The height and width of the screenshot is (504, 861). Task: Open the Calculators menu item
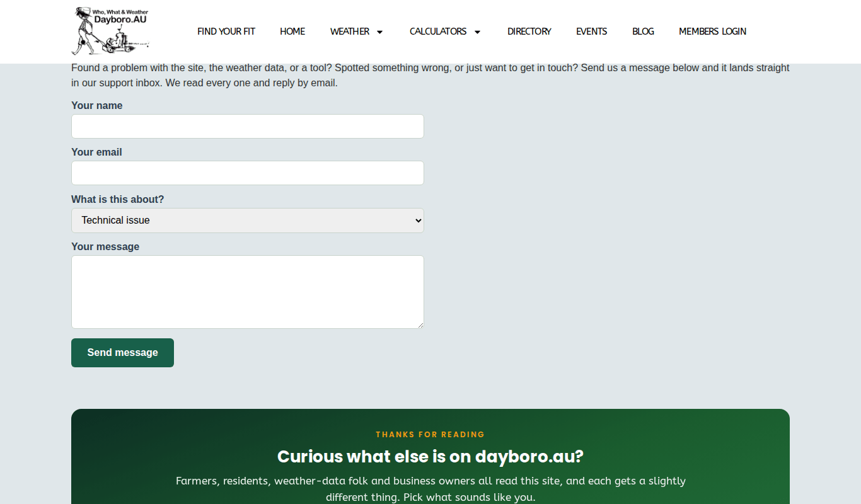pyautogui.click(x=438, y=31)
